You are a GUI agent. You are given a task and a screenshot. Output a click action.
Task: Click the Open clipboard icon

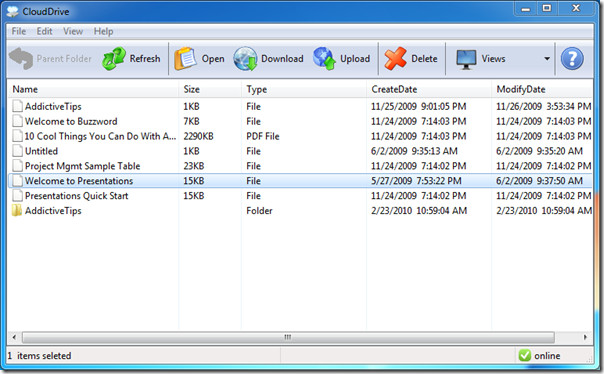[185, 59]
